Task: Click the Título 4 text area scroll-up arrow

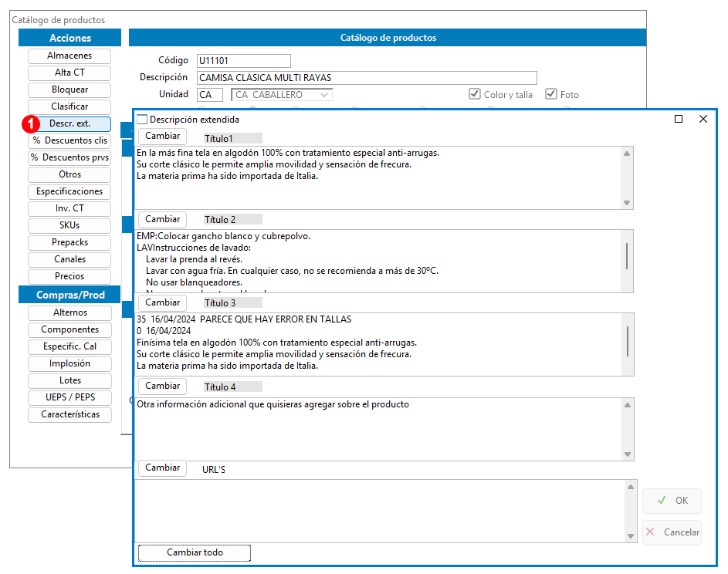Action: pyautogui.click(x=627, y=405)
